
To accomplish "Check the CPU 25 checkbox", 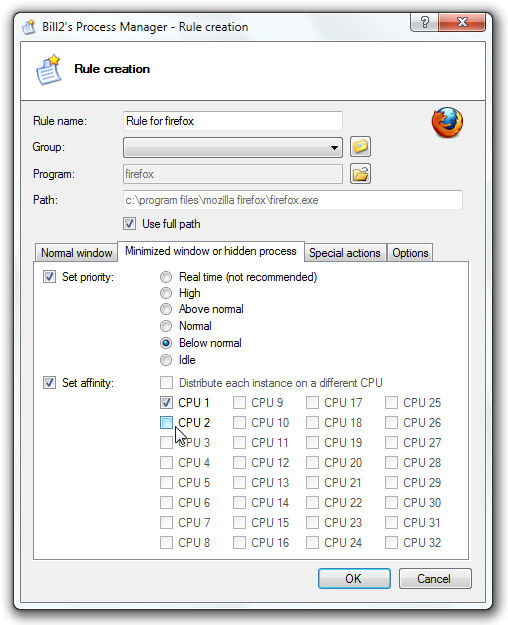I will click(x=391, y=403).
